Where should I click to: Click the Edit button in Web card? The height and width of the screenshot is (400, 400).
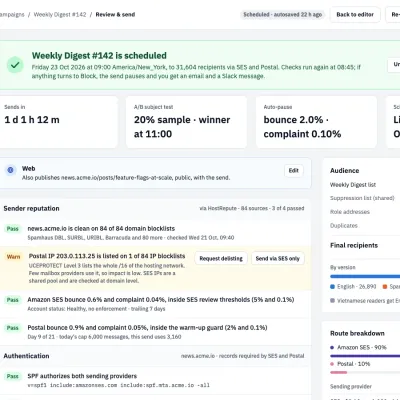[x=294, y=171]
